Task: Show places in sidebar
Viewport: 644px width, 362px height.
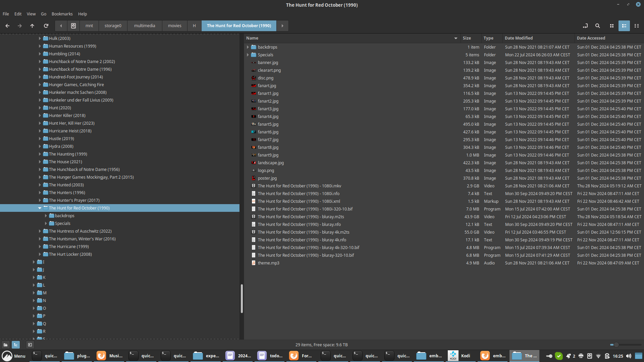Action: [x=6, y=345]
